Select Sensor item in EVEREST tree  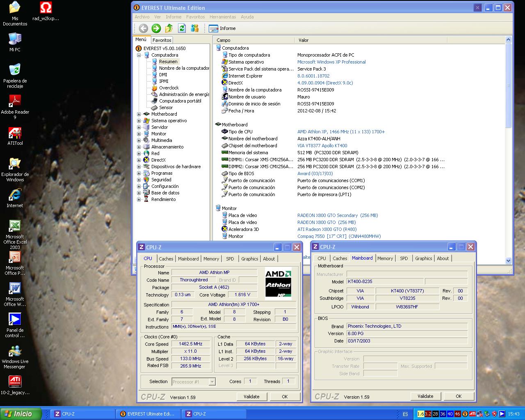(166, 107)
